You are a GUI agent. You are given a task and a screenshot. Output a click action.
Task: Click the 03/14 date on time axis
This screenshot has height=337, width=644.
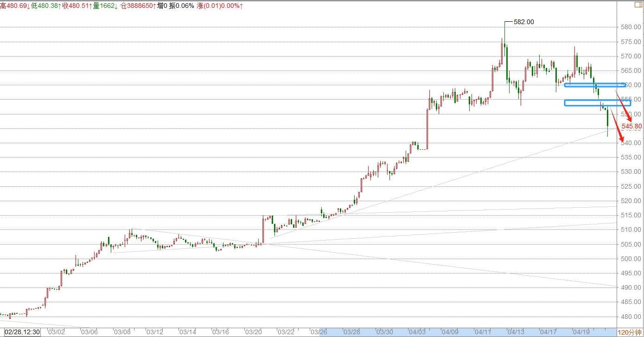pos(188,332)
